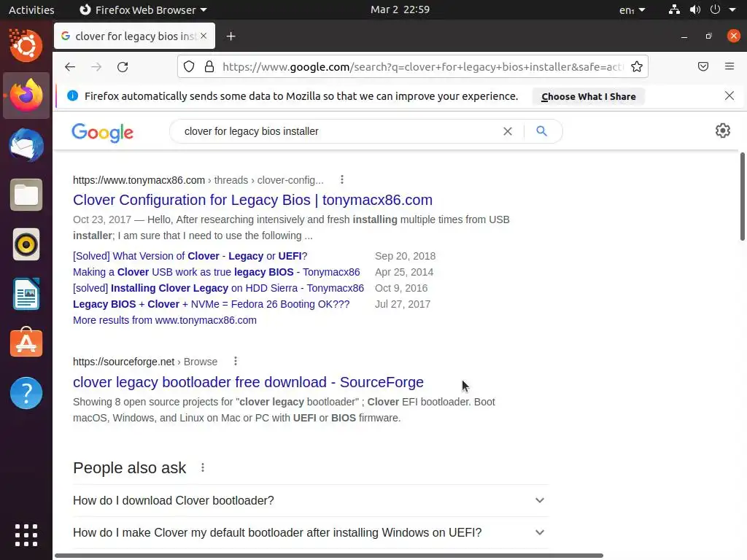Open the Activities overview
This screenshot has height=560, width=747.
coord(31,9)
